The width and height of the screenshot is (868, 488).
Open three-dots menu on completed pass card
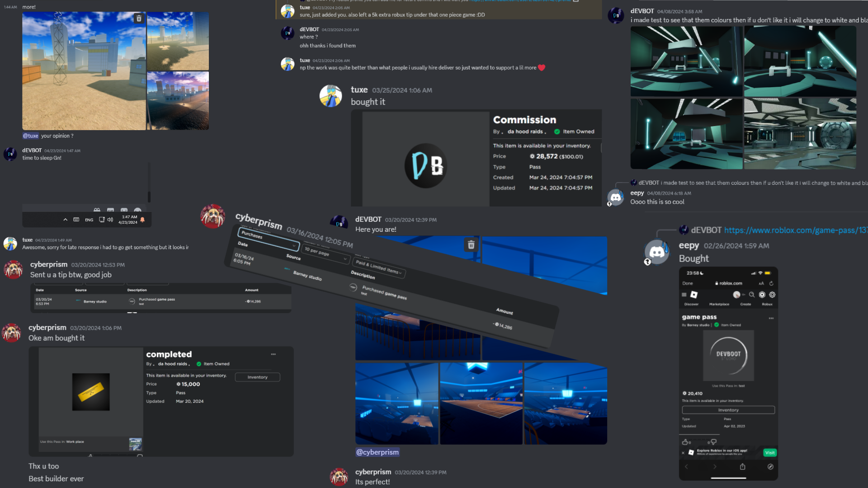273,354
